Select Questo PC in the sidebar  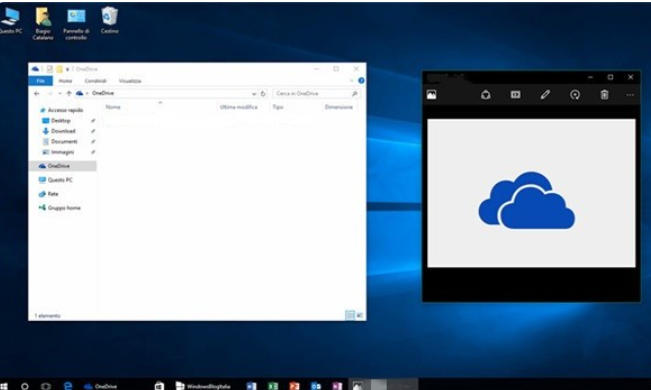[x=60, y=180]
